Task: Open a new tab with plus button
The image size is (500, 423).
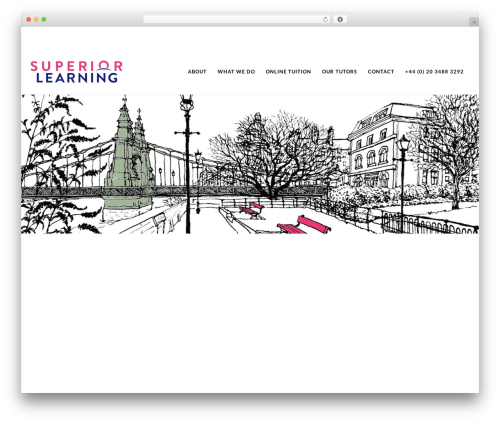Action: click(474, 22)
